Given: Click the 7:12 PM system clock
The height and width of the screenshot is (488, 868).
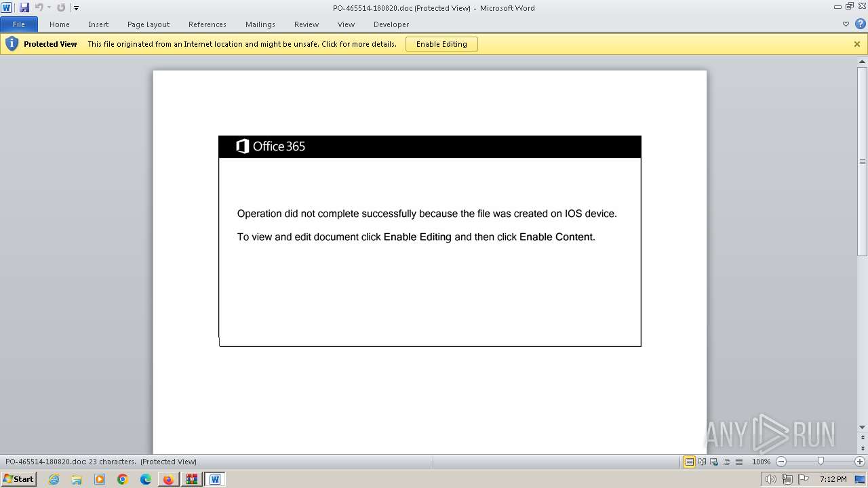Looking at the screenshot, I should 833,479.
